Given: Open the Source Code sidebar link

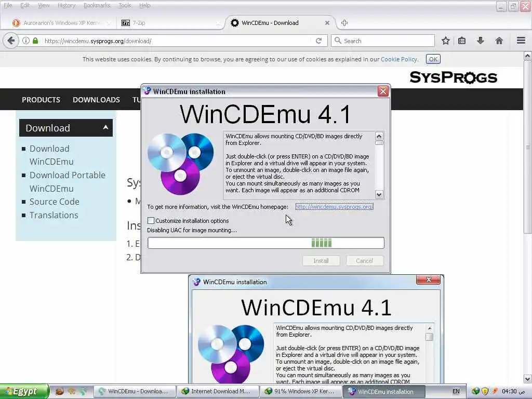Looking at the screenshot, I should point(54,202).
